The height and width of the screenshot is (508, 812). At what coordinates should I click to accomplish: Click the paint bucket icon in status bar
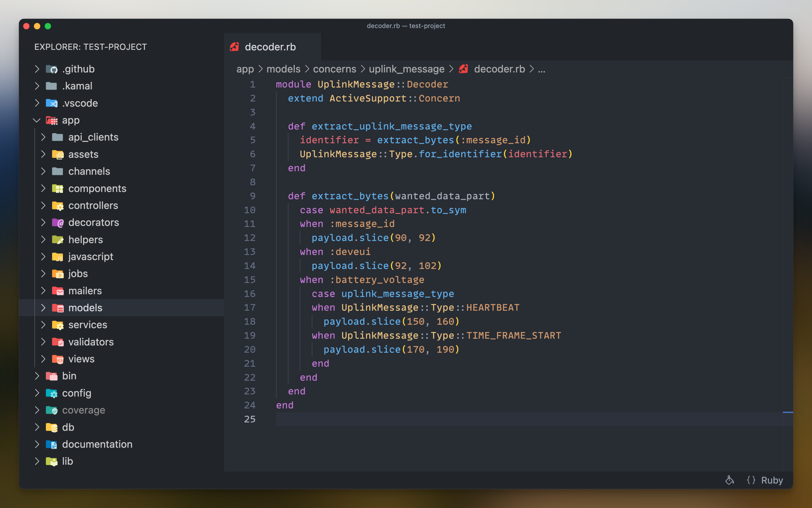click(729, 480)
